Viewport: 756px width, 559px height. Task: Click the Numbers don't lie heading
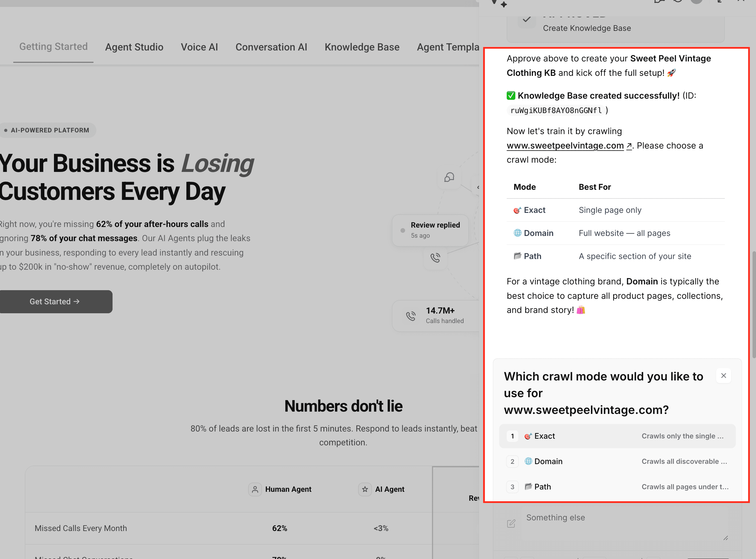pos(343,406)
